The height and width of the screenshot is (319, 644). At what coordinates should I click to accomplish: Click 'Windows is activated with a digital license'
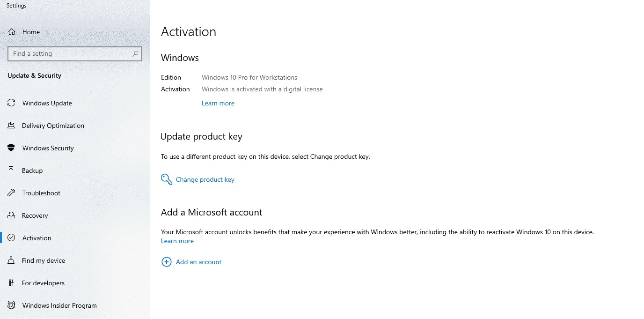pyautogui.click(x=262, y=89)
